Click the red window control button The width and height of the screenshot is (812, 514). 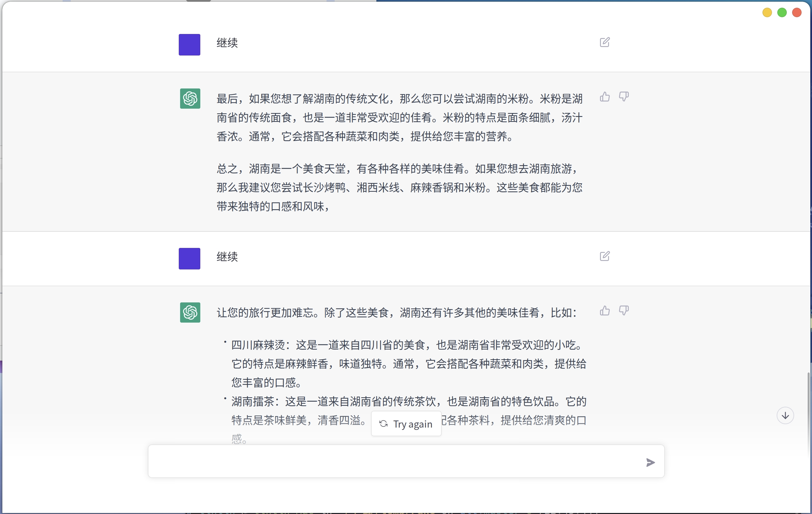coord(797,13)
